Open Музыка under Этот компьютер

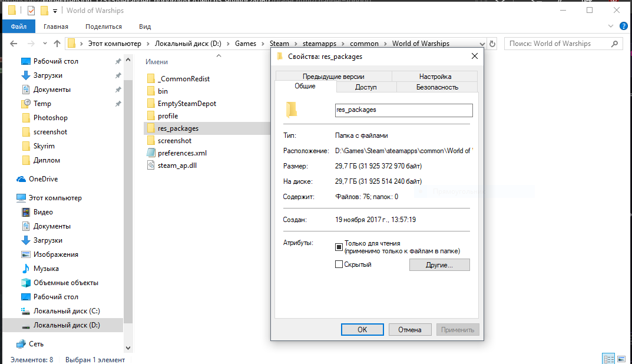point(46,269)
